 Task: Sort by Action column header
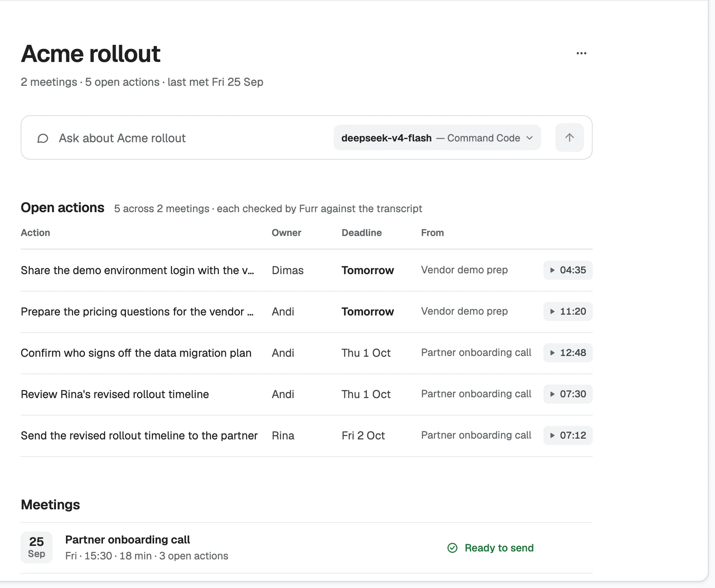pos(35,233)
